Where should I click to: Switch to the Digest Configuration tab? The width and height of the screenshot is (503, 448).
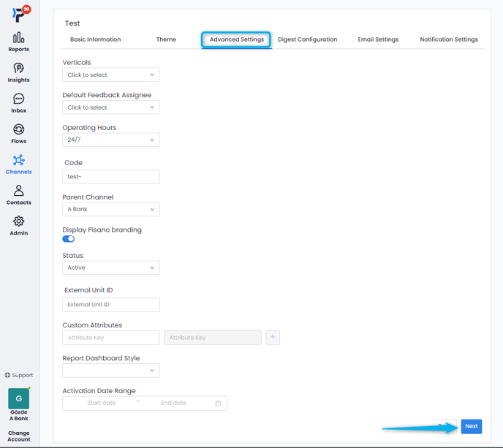pyautogui.click(x=307, y=39)
